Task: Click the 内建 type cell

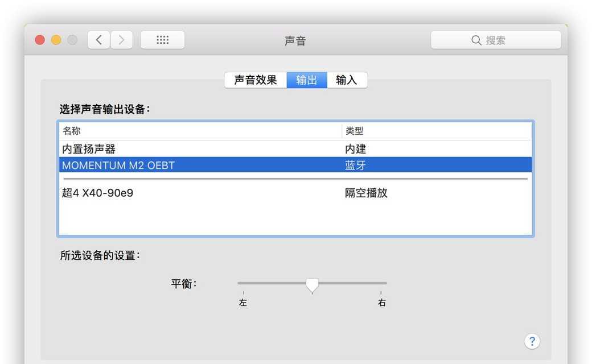Action: point(355,149)
